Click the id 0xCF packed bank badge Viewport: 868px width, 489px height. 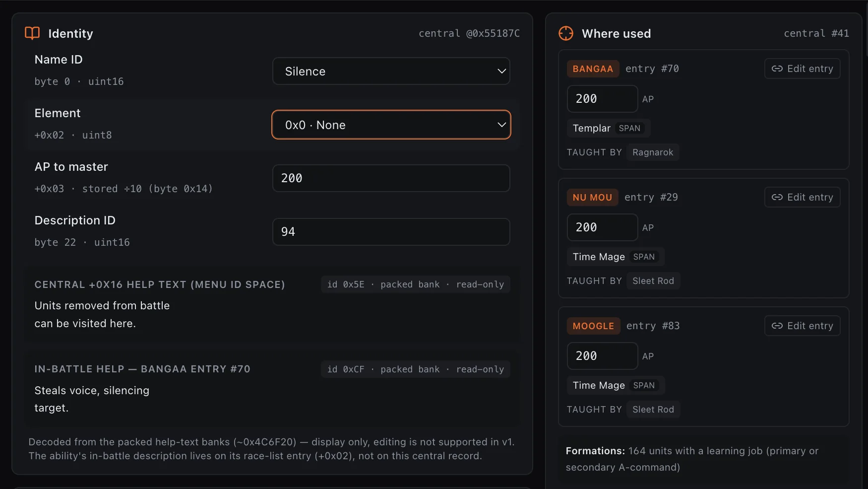click(x=416, y=369)
